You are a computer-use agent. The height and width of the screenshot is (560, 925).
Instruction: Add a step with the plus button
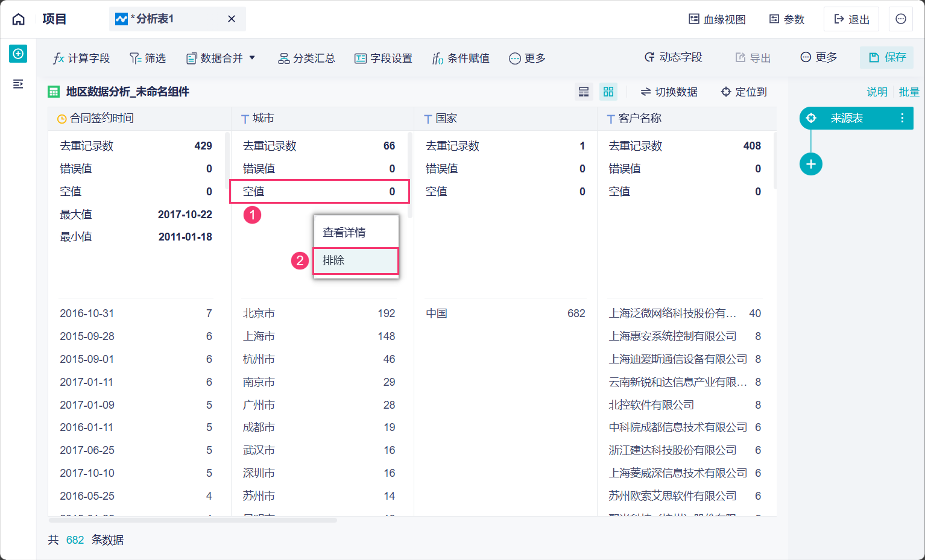click(811, 164)
